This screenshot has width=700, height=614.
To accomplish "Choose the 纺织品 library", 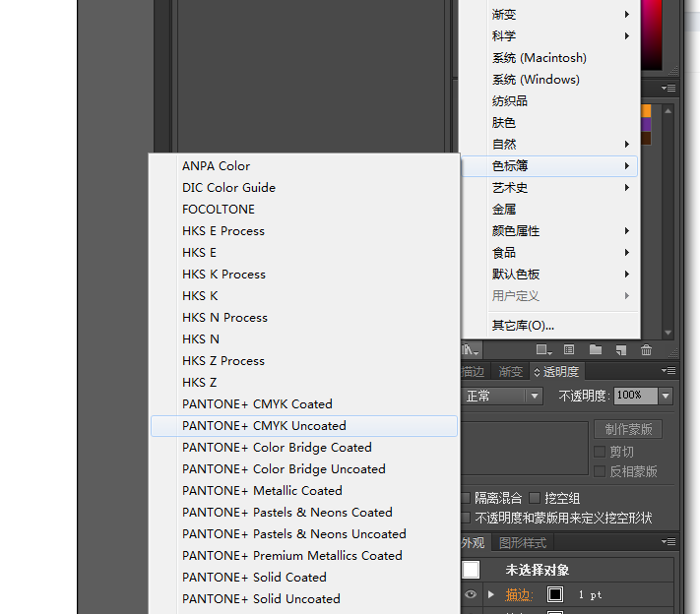I will tap(550, 100).
